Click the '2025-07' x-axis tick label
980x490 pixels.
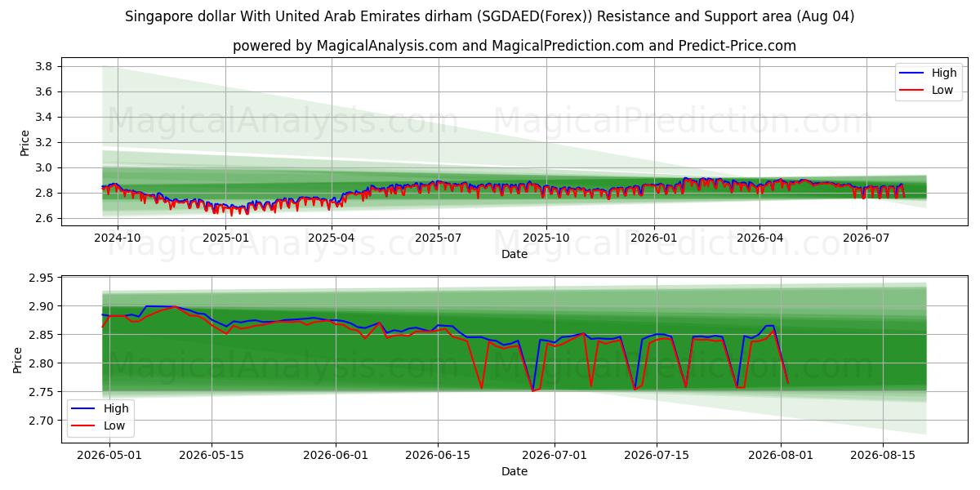click(439, 238)
